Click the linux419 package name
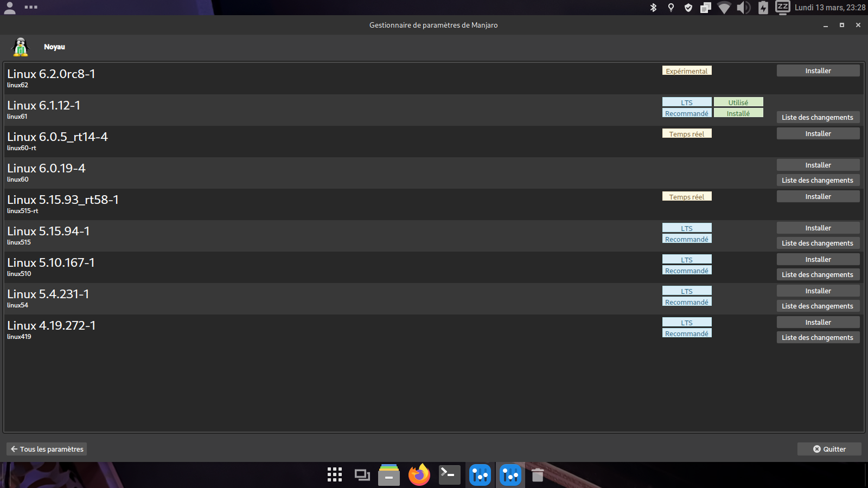 point(19,337)
